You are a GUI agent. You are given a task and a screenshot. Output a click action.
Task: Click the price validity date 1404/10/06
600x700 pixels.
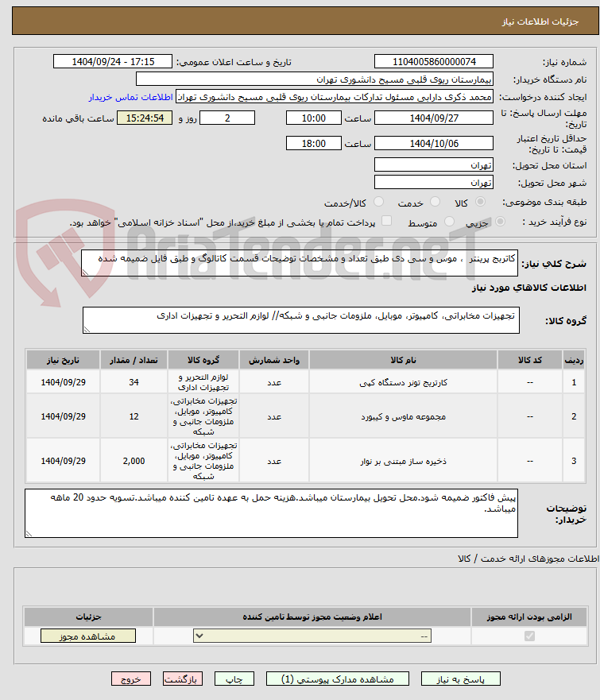coord(433,143)
